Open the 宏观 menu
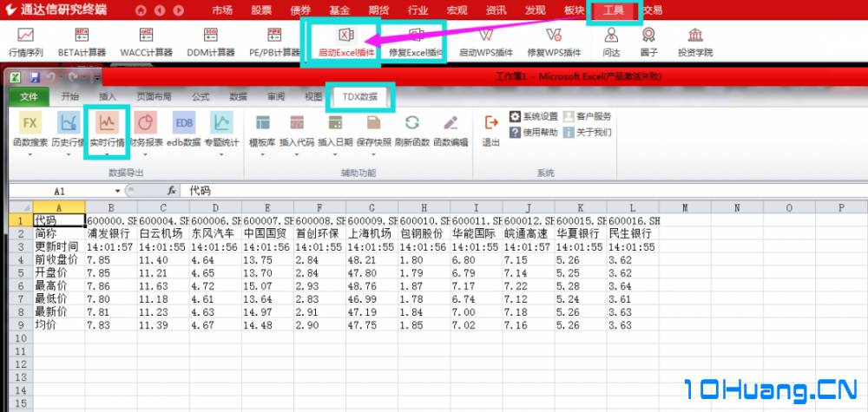Viewport: 868px width, 412px height. click(x=457, y=10)
